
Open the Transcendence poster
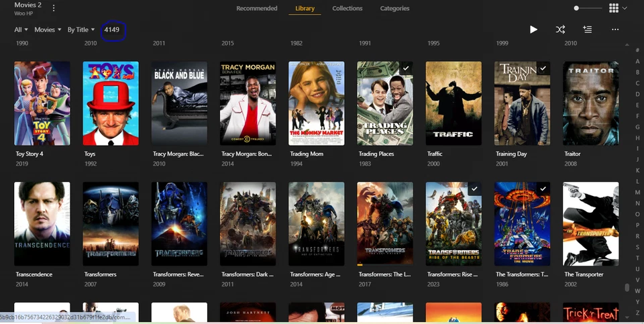(42, 224)
